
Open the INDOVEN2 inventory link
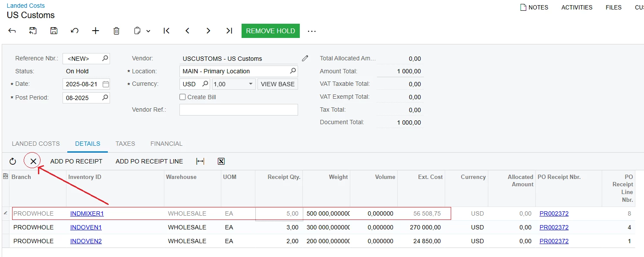coord(86,241)
